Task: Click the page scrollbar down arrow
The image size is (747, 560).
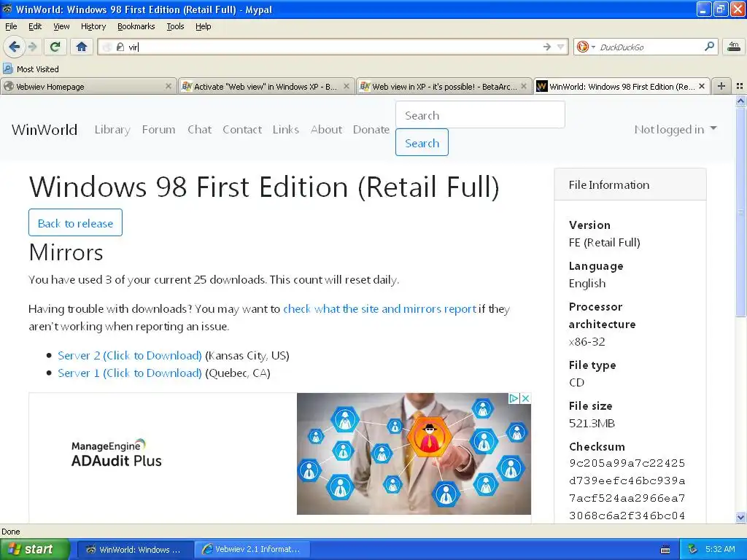Action: pyautogui.click(x=740, y=517)
